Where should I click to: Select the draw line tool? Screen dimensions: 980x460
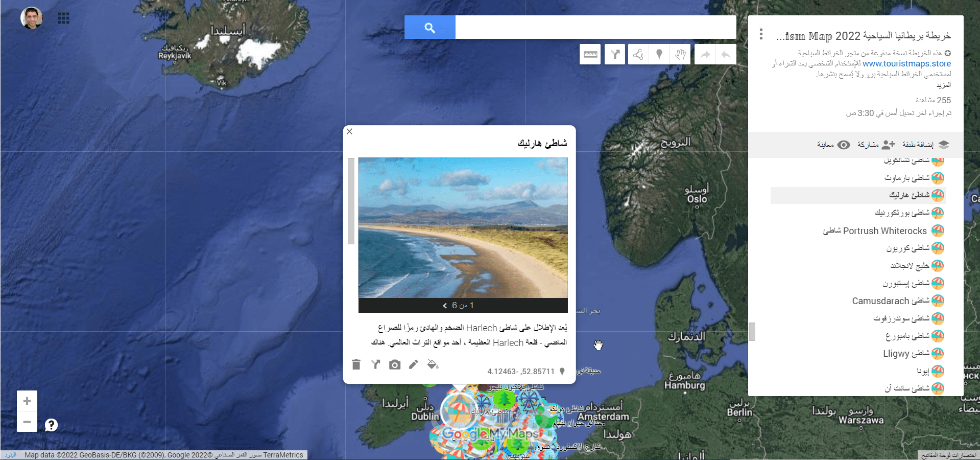(638, 54)
